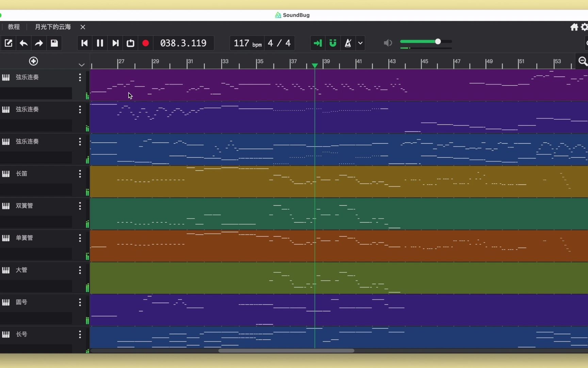
Task: Click the green playhead marker
Action: [315, 65]
